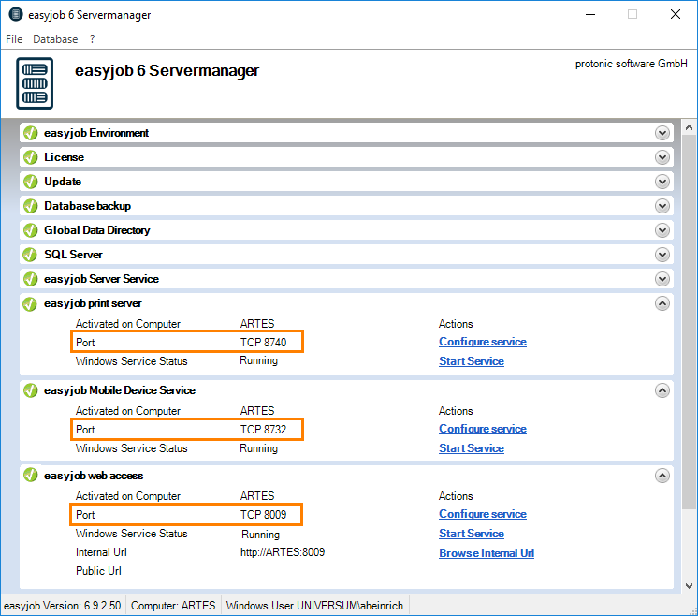Click the status icon for easyjob print server
Viewport: 698px width, 616px height.
pyautogui.click(x=31, y=303)
